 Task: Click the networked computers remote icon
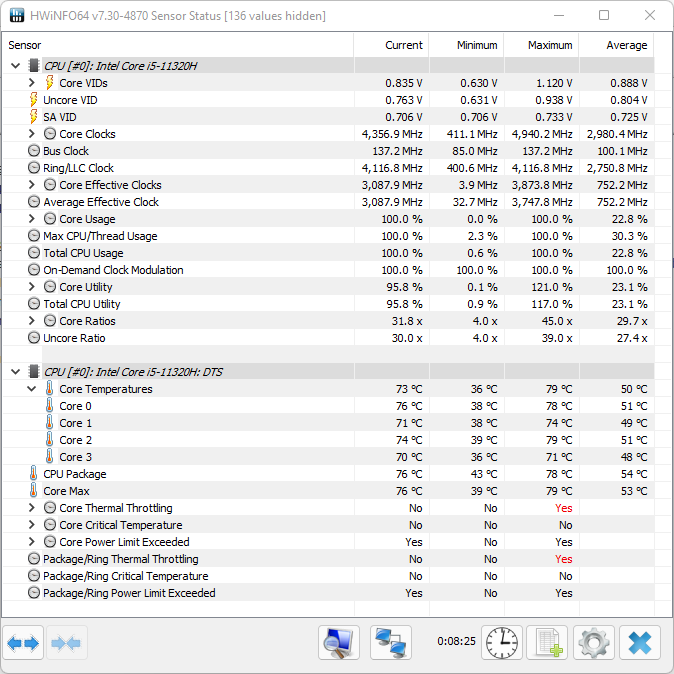391,643
